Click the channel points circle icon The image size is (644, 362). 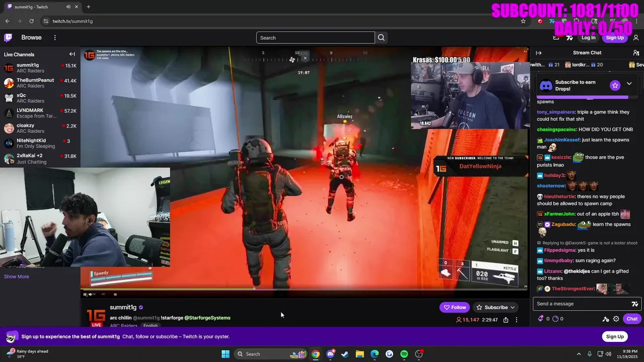click(x=556, y=319)
